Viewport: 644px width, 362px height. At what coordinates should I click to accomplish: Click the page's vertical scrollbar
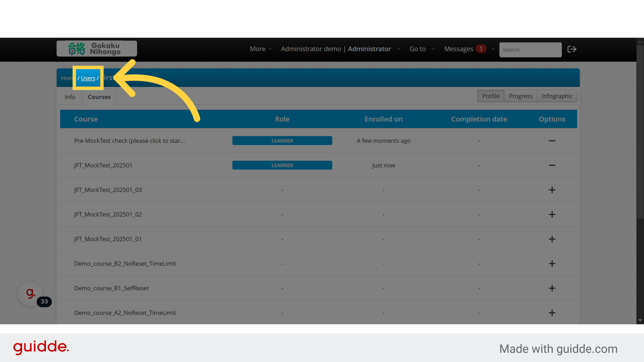tap(640, 134)
